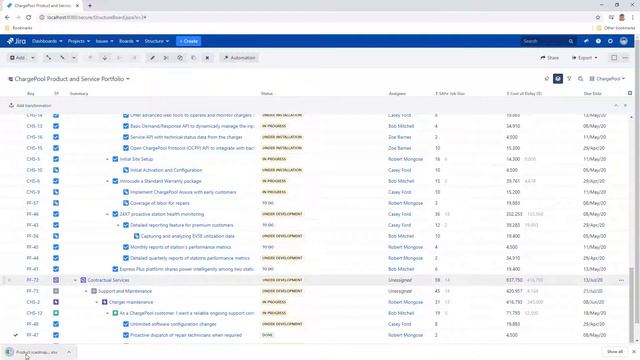
Task: Collapse the transformations bar with up chevron
Action: [616, 106]
